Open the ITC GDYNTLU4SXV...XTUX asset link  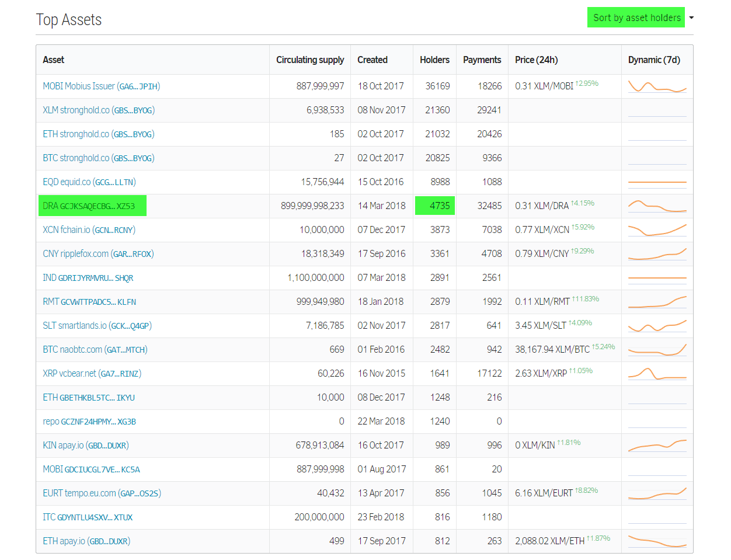tap(88, 517)
